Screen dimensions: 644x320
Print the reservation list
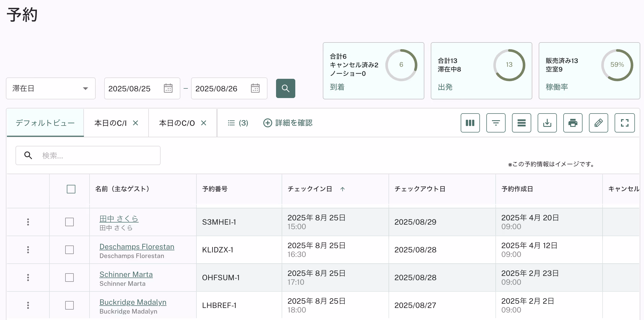coord(573,123)
